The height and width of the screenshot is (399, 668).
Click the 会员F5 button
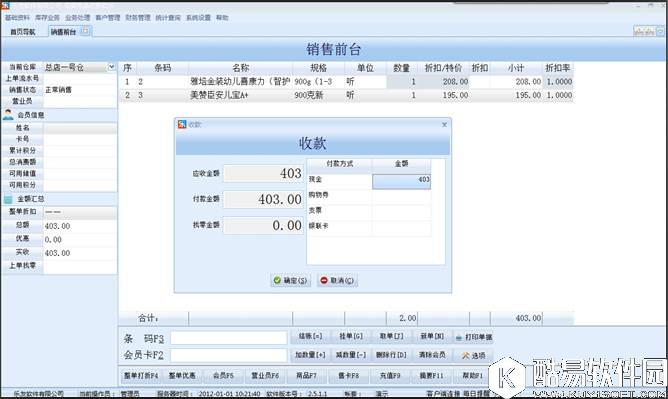pos(223,376)
